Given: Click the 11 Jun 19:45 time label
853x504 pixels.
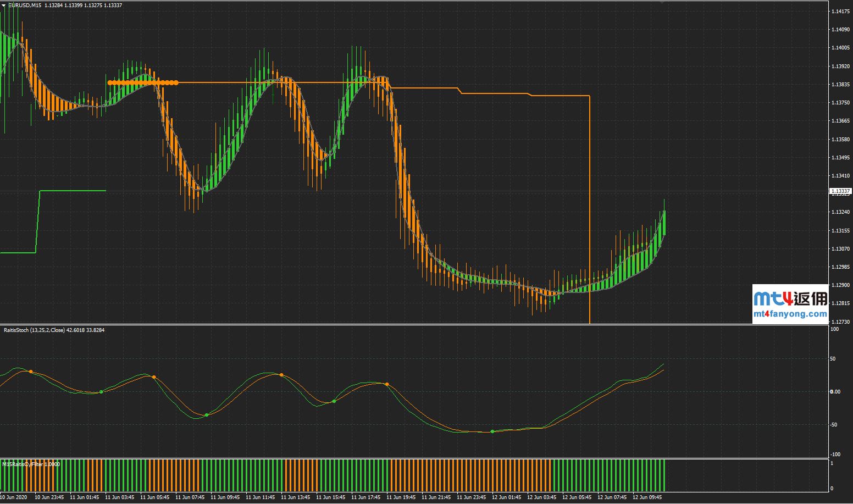Looking at the screenshot, I should click(401, 497).
